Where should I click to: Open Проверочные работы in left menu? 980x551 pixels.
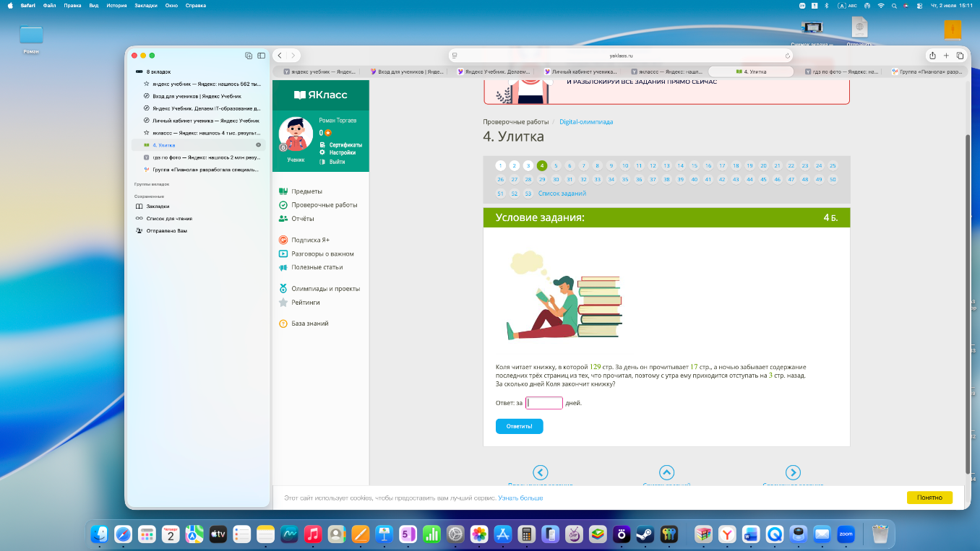pyautogui.click(x=324, y=205)
